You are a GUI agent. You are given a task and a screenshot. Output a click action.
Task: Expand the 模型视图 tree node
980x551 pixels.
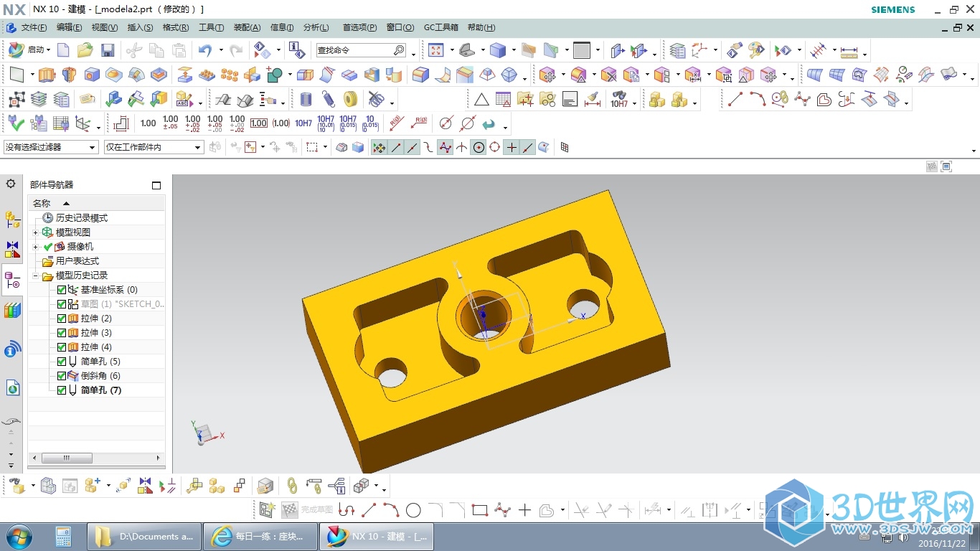[x=36, y=232]
